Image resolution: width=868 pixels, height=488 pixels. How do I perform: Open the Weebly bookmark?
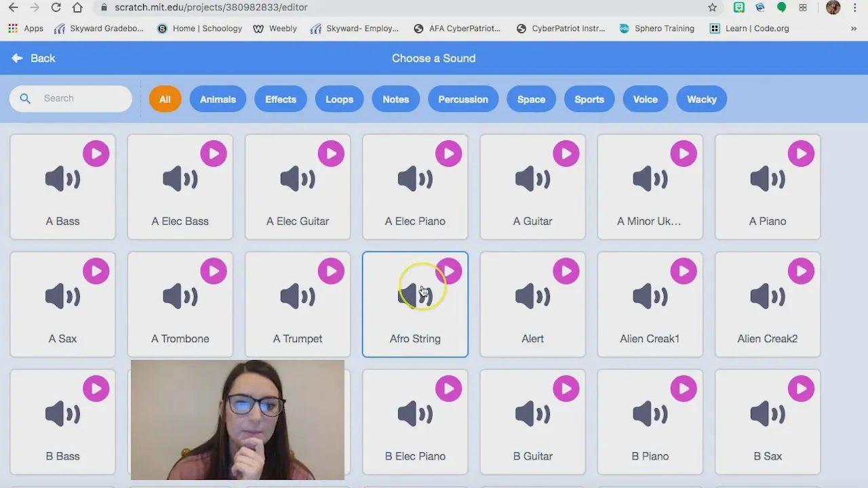coord(275,28)
